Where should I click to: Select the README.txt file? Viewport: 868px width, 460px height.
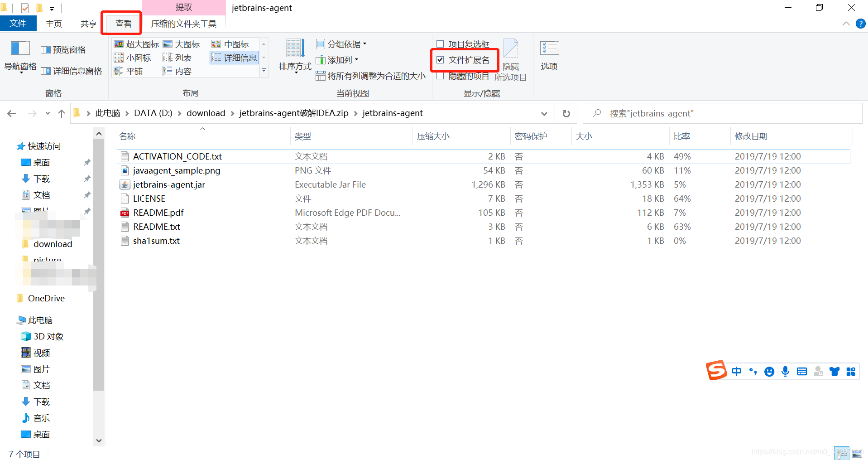(x=483, y=227)
